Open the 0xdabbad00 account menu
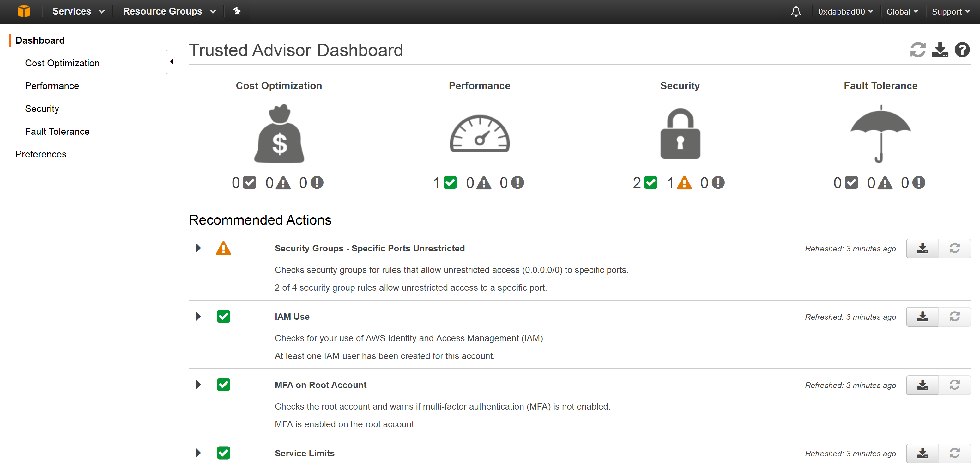Image resolution: width=980 pixels, height=469 pixels. [845, 12]
